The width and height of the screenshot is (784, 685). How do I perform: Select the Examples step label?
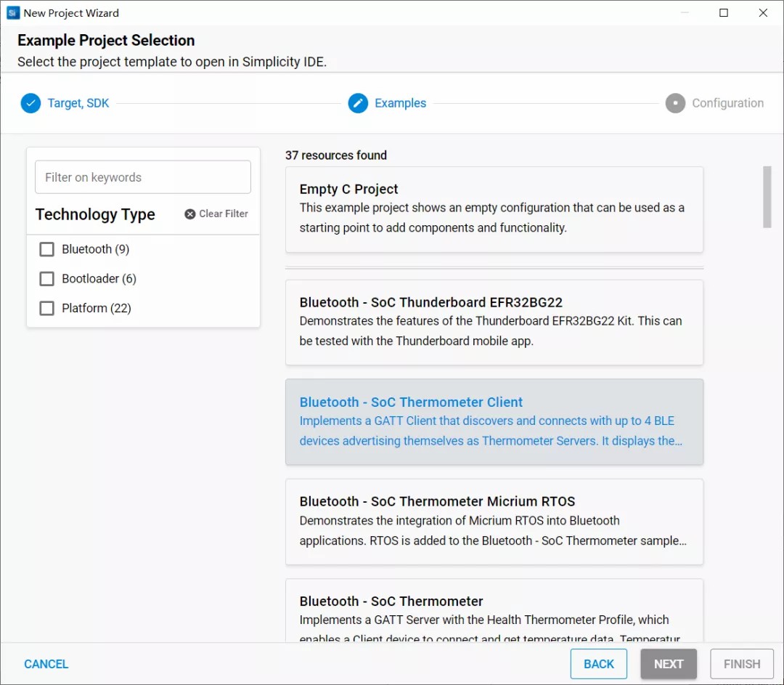(401, 103)
